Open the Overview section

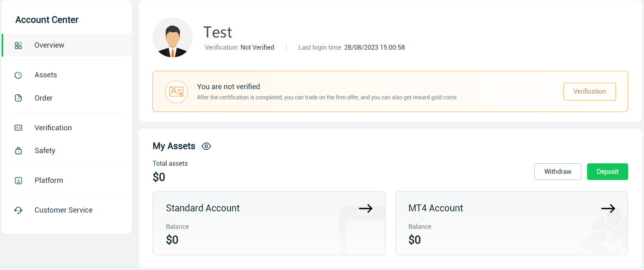tap(49, 45)
